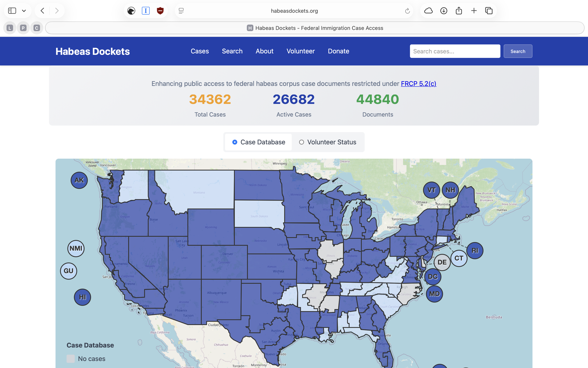
Task: Go forward with the forward arrow
Action: [x=57, y=11]
